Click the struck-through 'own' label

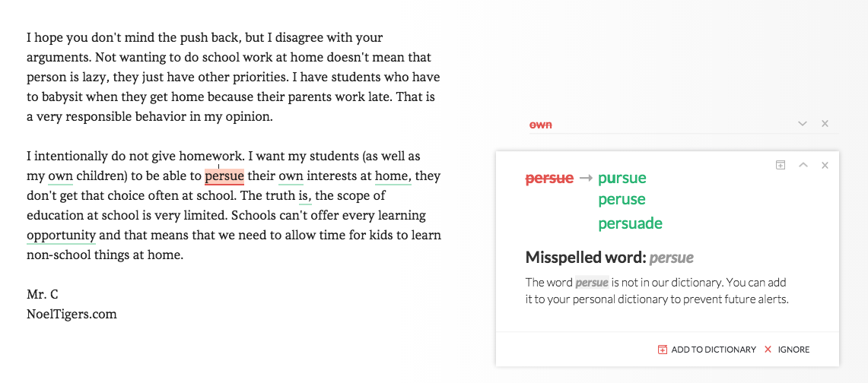(541, 125)
